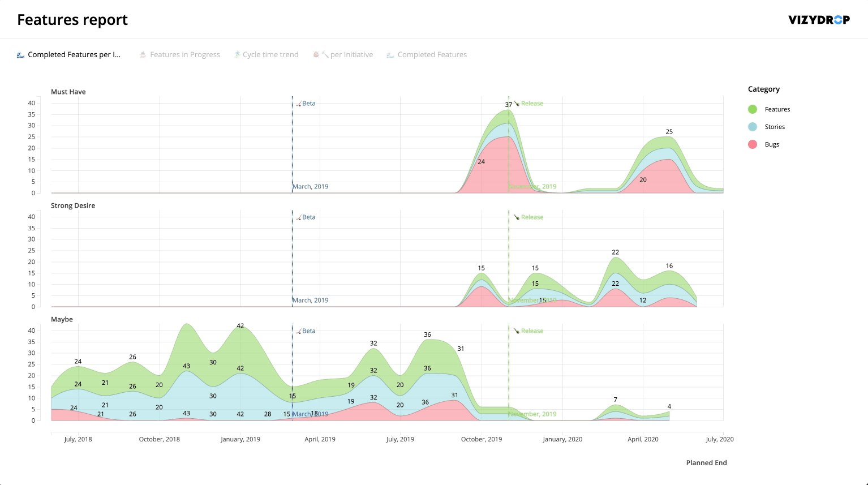
Task: Open the Cycle time trend tab
Action: 270,54
